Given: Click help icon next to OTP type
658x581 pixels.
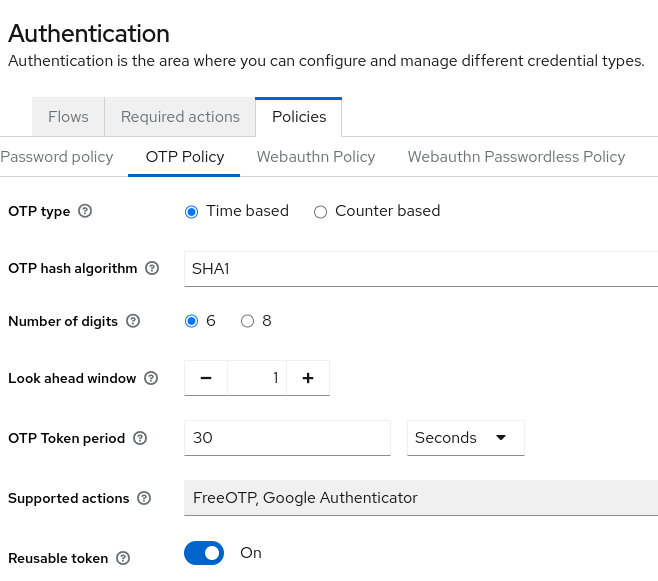Looking at the screenshot, I should (85, 211).
